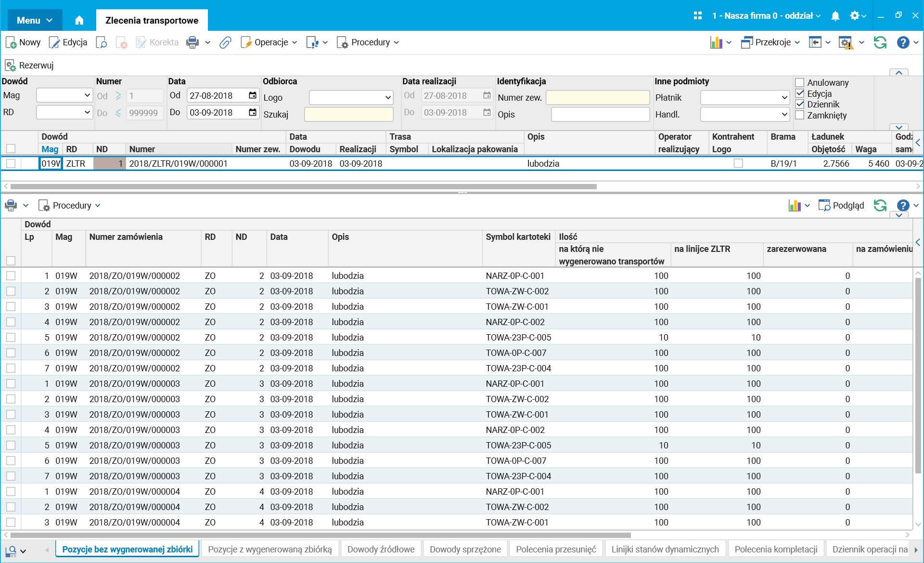The width and height of the screenshot is (924, 563).
Task: Click the Rezerwuj gear icon
Action: [x=11, y=65]
